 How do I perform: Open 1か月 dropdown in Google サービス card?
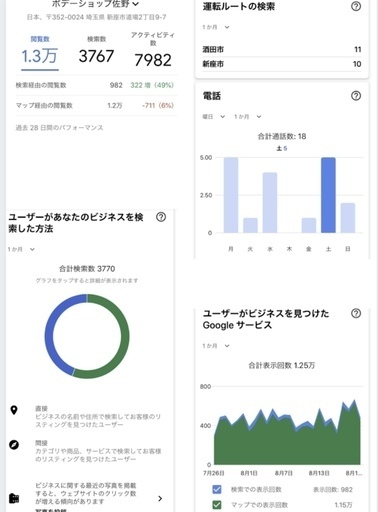coord(216,346)
